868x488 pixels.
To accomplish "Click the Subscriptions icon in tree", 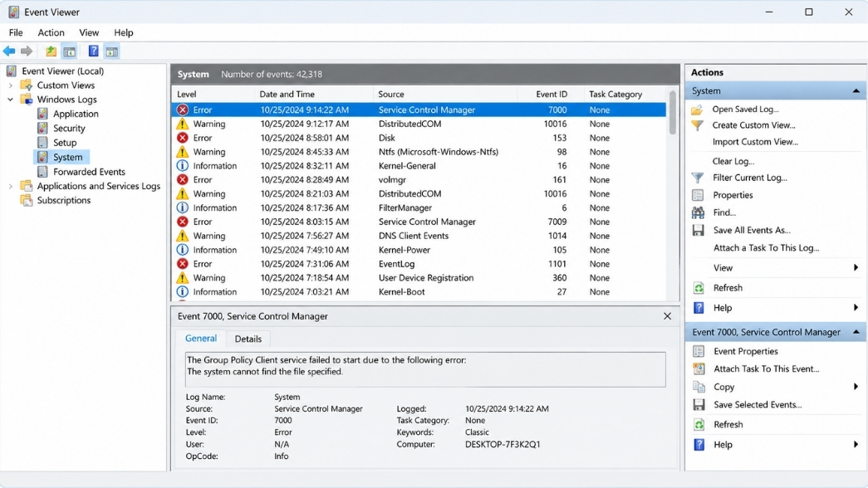I will click(x=26, y=200).
